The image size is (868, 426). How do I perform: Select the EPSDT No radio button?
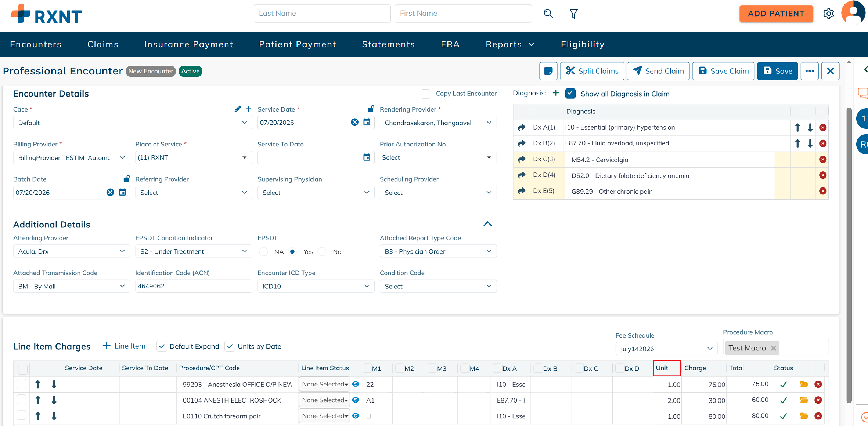[x=322, y=252]
